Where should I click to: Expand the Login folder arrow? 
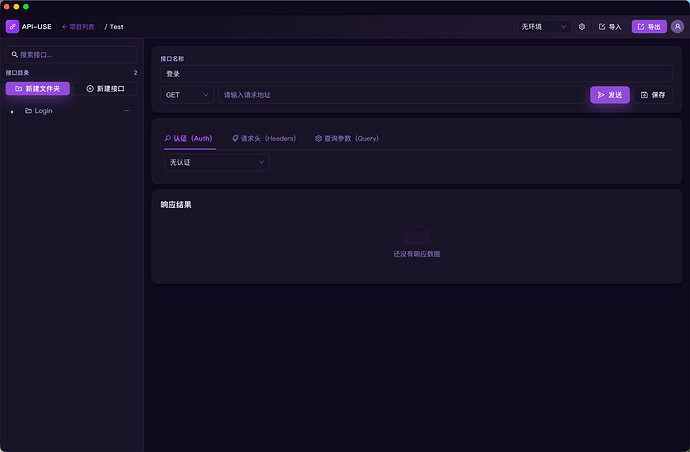click(x=12, y=111)
